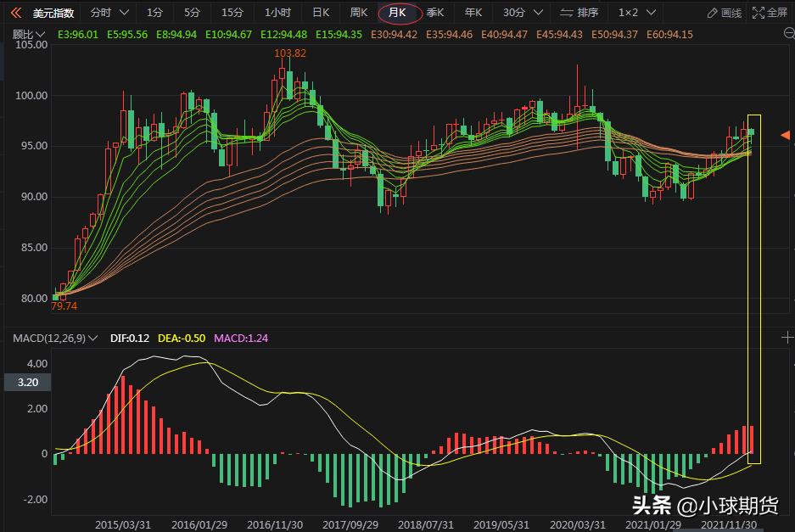Viewport: 795px width, 532px height.
Task: Switch to the 年K tab
Action: pyautogui.click(x=473, y=13)
